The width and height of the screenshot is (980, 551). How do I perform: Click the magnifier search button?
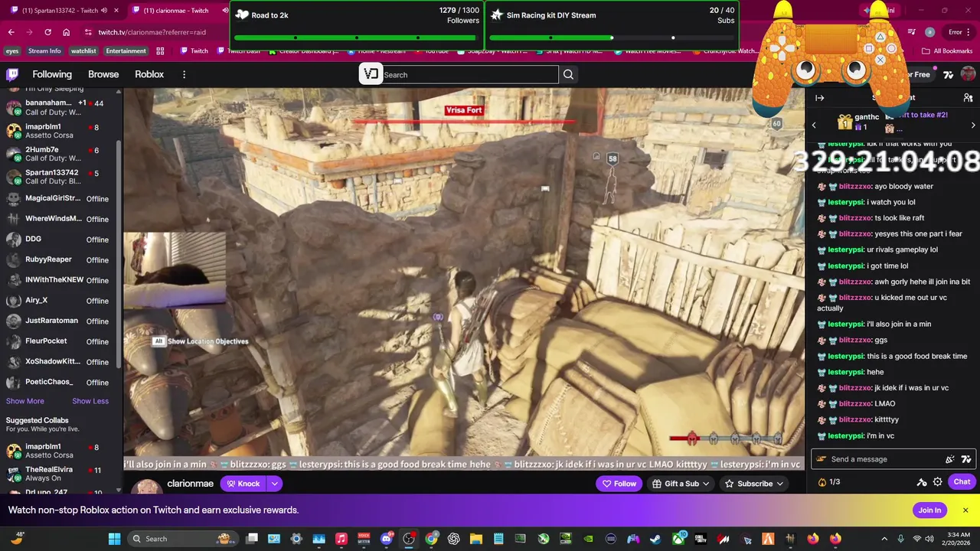568,74
